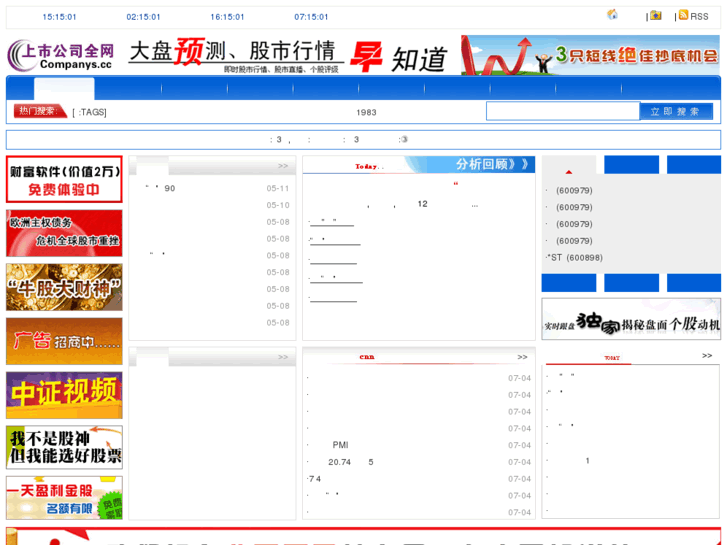Focus the search input field

click(562, 111)
